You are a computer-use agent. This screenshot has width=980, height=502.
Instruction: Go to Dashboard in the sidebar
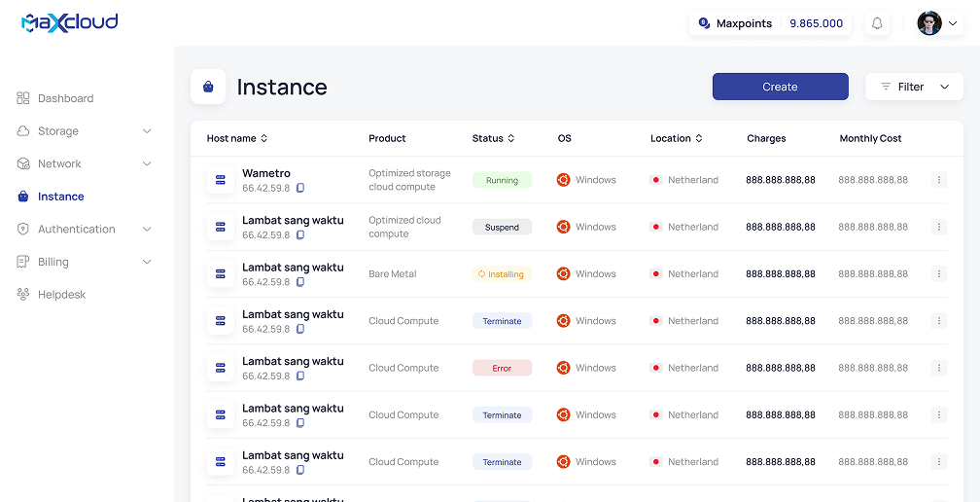(65, 98)
